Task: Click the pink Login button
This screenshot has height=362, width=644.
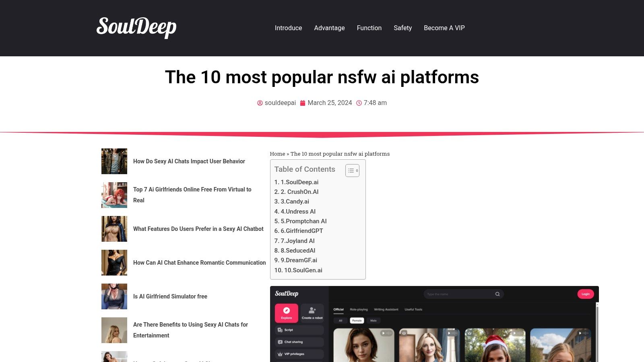Action: point(586,294)
